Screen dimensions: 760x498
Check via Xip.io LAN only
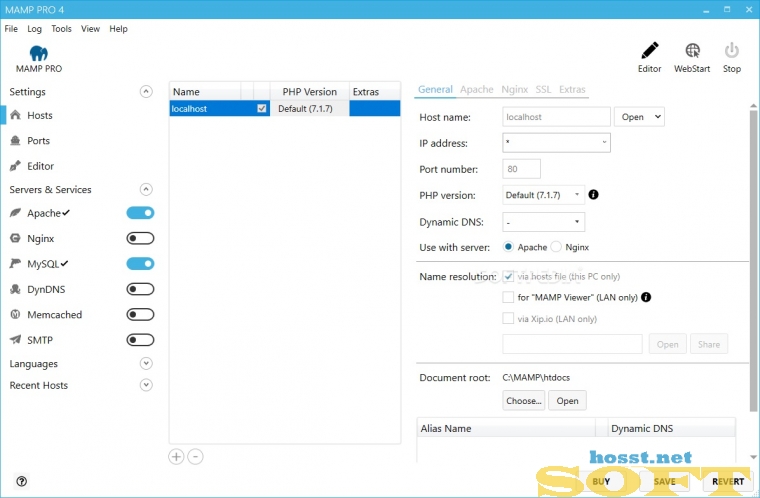click(x=508, y=319)
